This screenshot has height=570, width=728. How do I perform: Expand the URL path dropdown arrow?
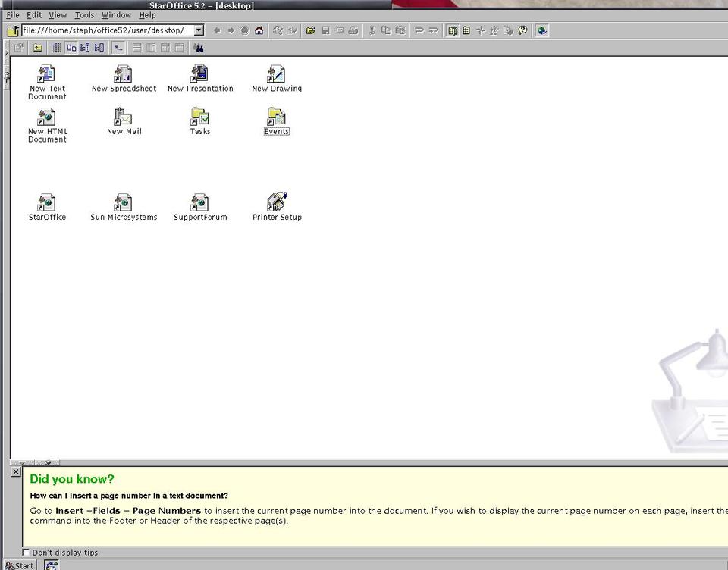click(199, 30)
